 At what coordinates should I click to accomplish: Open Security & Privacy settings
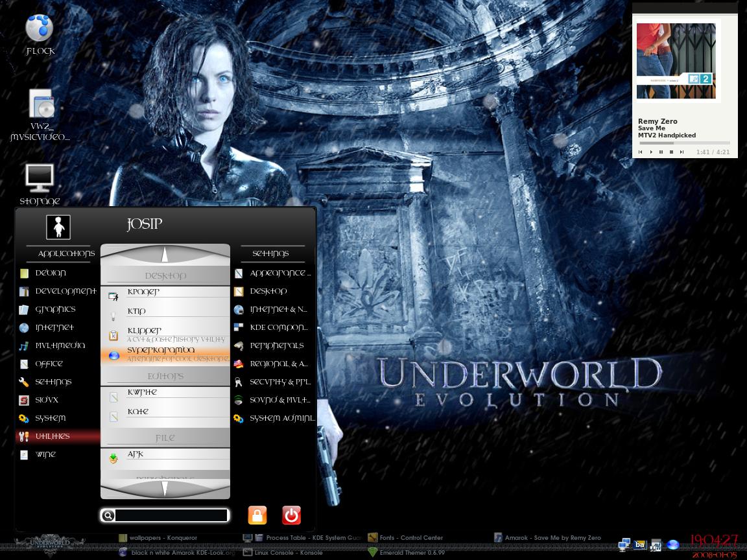click(x=274, y=381)
